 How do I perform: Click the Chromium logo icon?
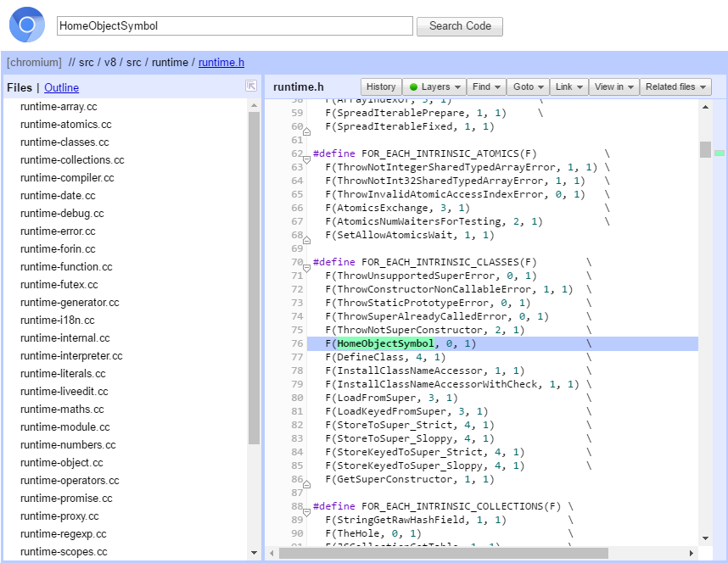tap(27, 25)
